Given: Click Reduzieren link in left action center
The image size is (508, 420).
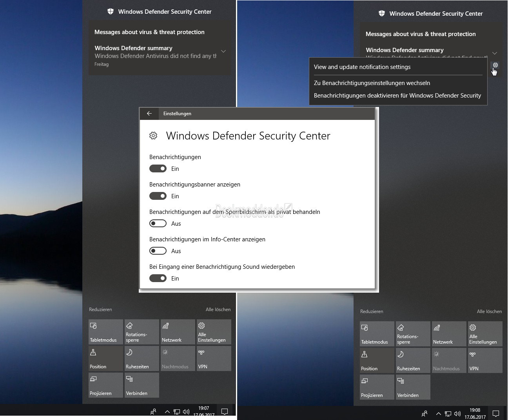Looking at the screenshot, I should pos(100,310).
